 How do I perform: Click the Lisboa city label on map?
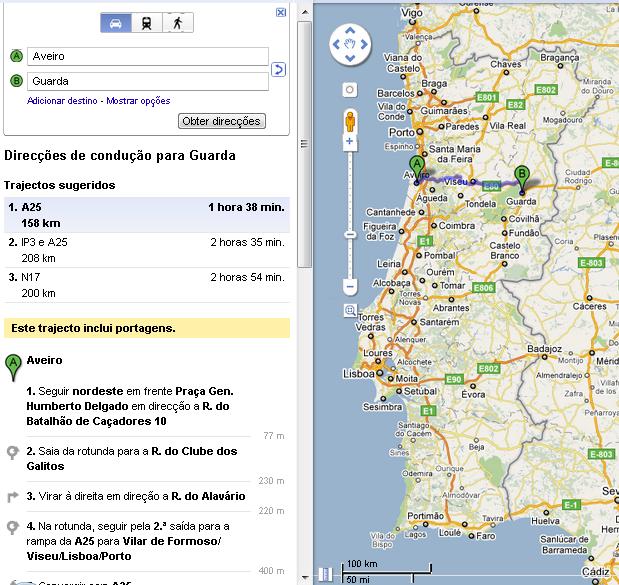click(x=358, y=373)
